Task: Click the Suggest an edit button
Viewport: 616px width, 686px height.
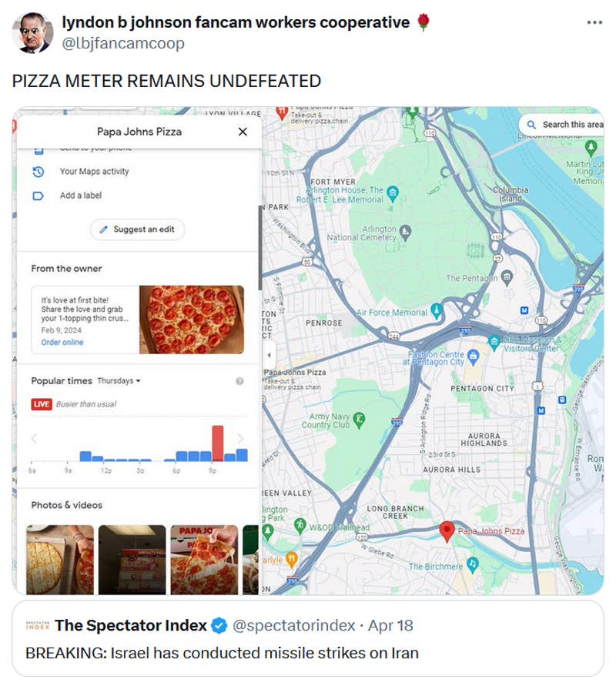Action: (x=136, y=230)
